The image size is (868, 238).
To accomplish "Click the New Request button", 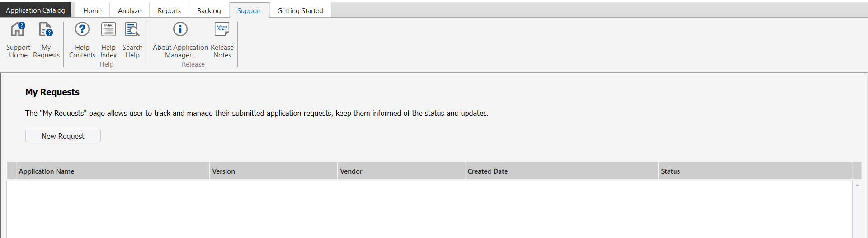I will pyautogui.click(x=63, y=136).
